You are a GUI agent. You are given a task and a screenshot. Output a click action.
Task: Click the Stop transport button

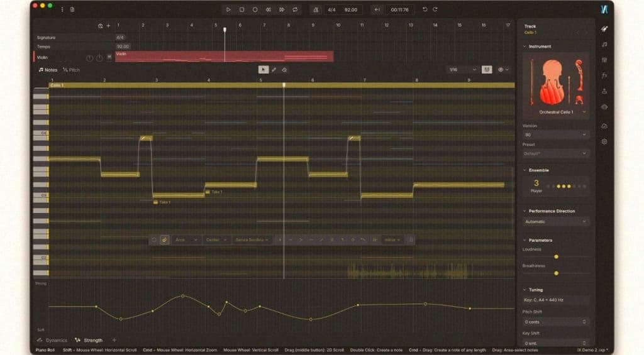tap(241, 9)
